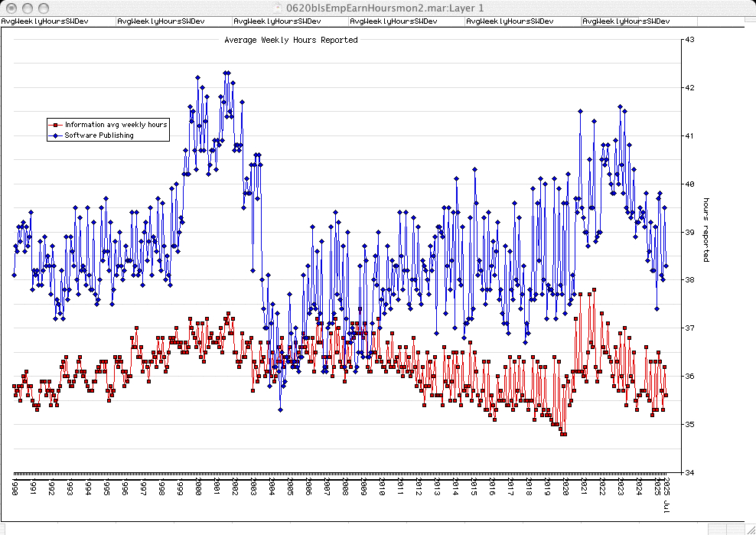This screenshot has height=535, width=756.
Task: Select the last AvgWeeklyHoursSWDev column header
Action: pyautogui.click(x=627, y=21)
